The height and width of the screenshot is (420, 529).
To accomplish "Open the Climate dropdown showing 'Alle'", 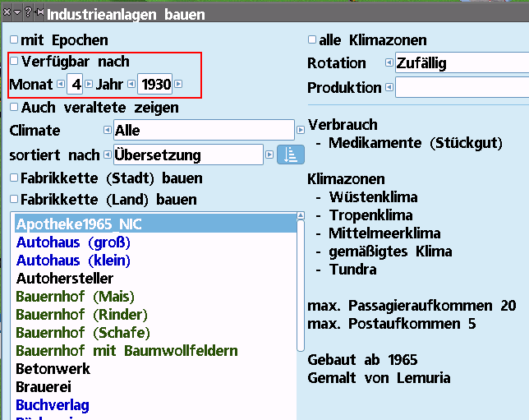I will (203, 130).
